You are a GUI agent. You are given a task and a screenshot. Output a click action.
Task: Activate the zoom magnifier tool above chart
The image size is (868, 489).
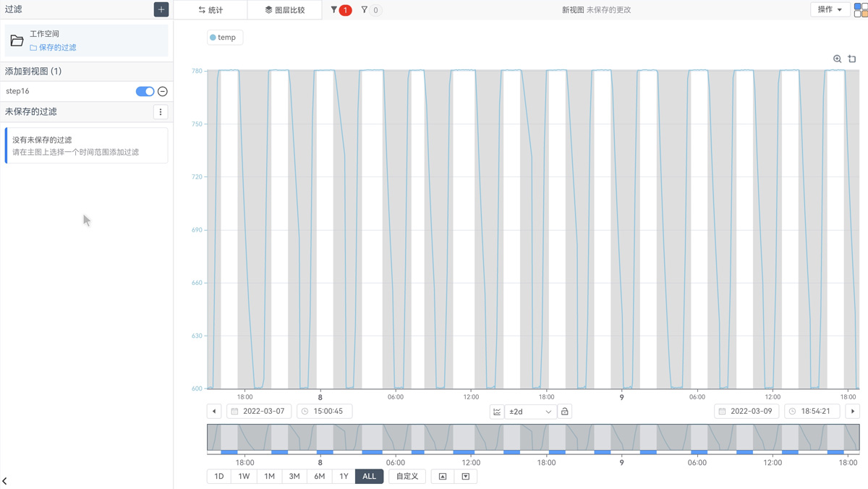837,59
